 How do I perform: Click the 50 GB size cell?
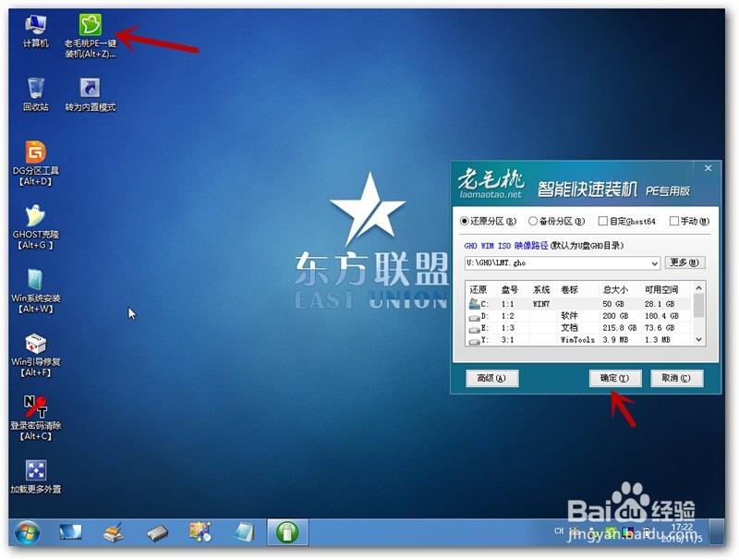(613, 304)
